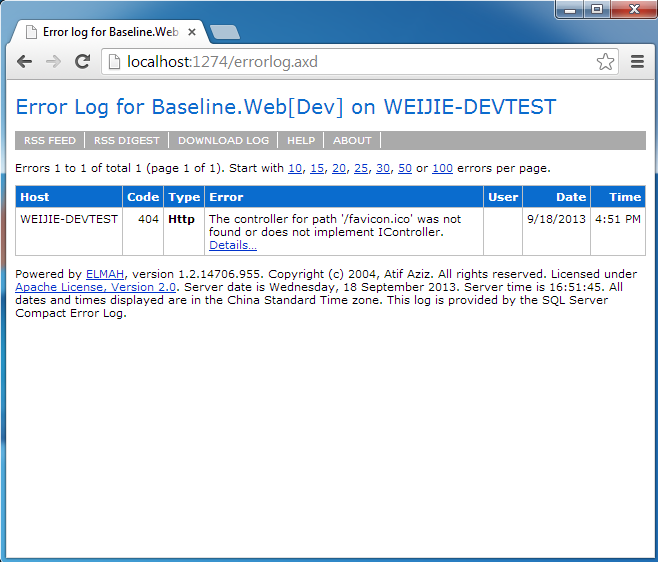This screenshot has width=658, height=562.
Task: Open the RSS DIGEST menu item
Action: pos(127,140)
